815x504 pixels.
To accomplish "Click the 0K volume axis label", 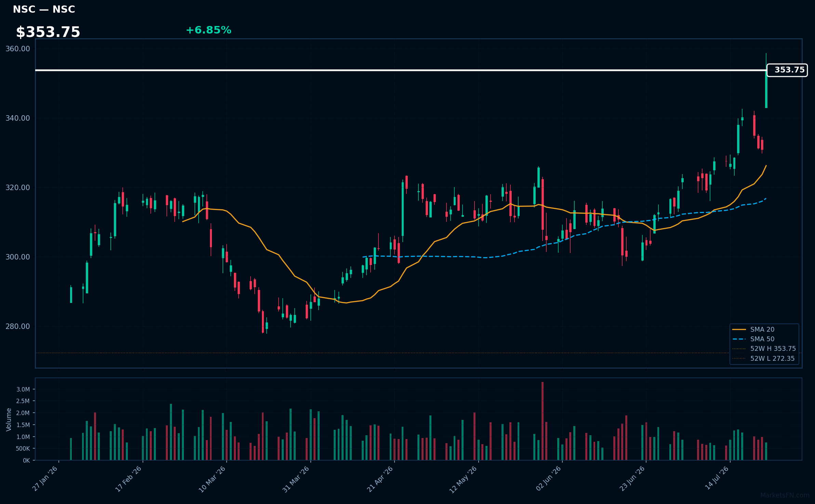I will [26, 461].
